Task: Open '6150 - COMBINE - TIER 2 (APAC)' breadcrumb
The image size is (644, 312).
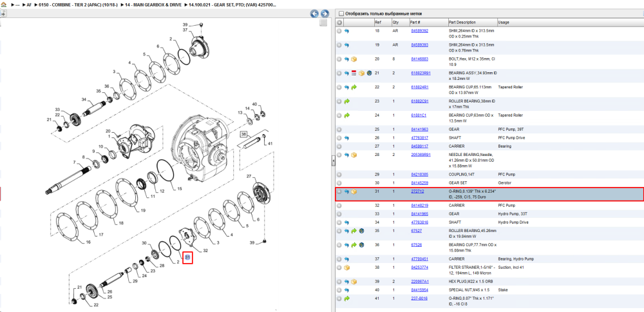Action: point(77,5)
